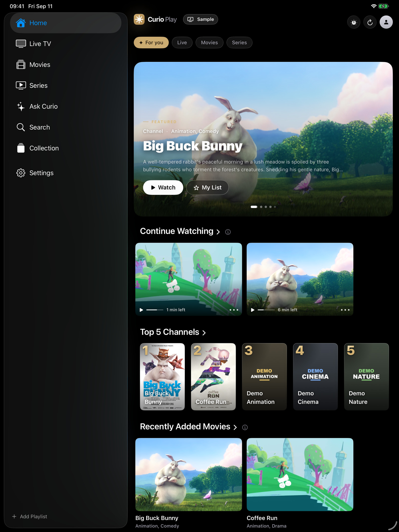Open Live TV from the sidebar
Screen dimensions: 399x532
pos(66,44)
